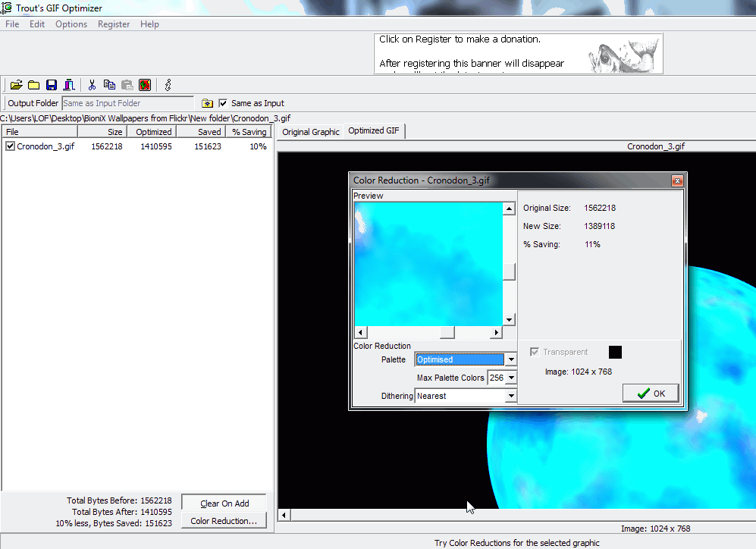
Task: Browse for output folder with folder icon
Action: (x=207, y=103)
